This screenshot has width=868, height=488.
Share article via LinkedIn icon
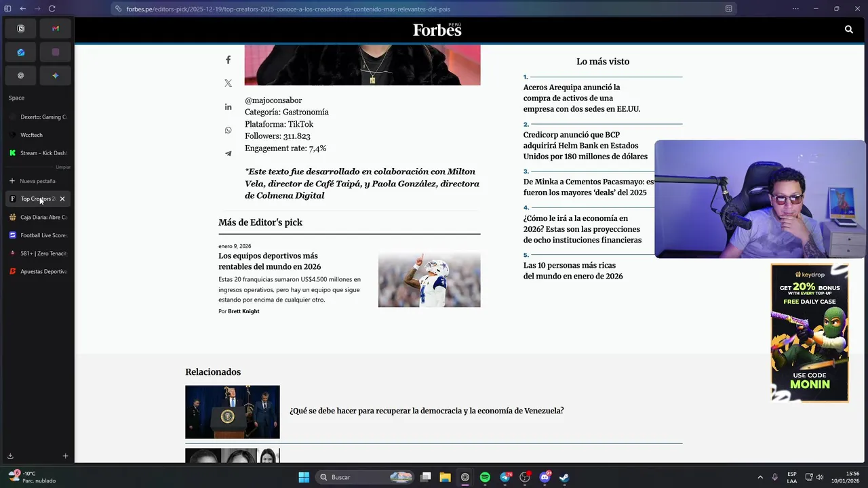[228, 107]
